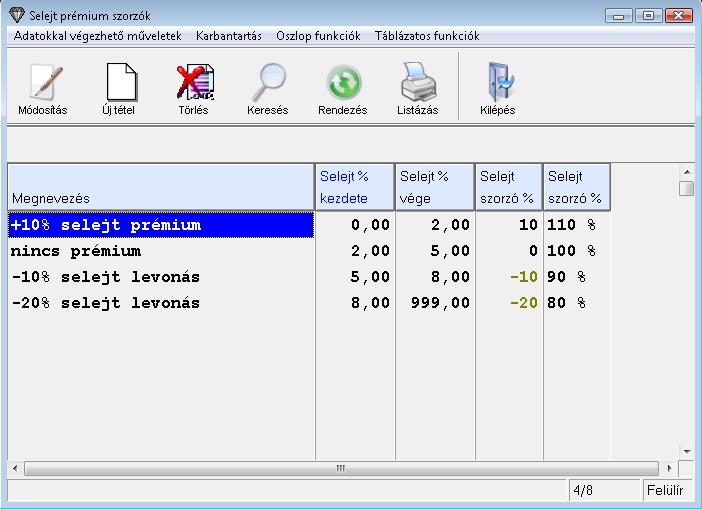The image size is (702, 509).
Task: Open the Oszlop funkciók menu
Action: [x=317, y=36]
